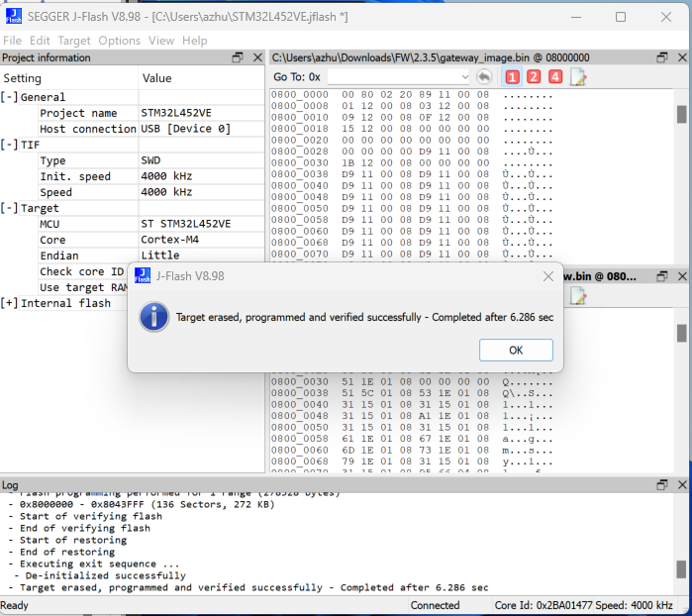Click address 0800_0000 in gateway_image hex view
Screen dimensions: 692x616
coord(300,95)
